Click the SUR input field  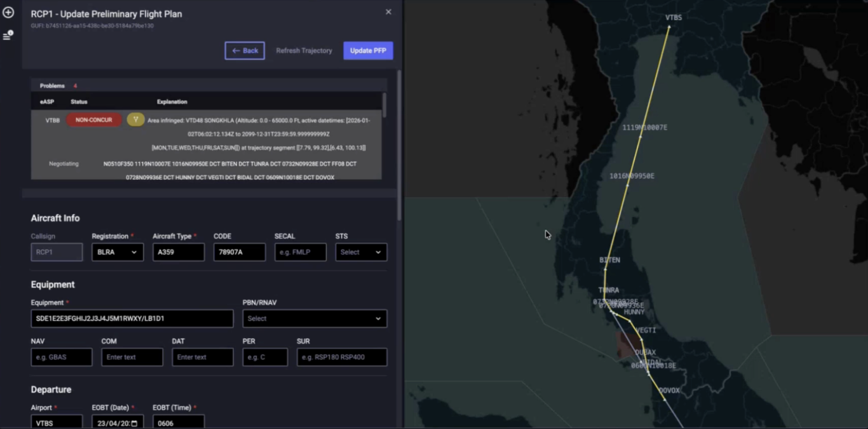pos(342,357)
